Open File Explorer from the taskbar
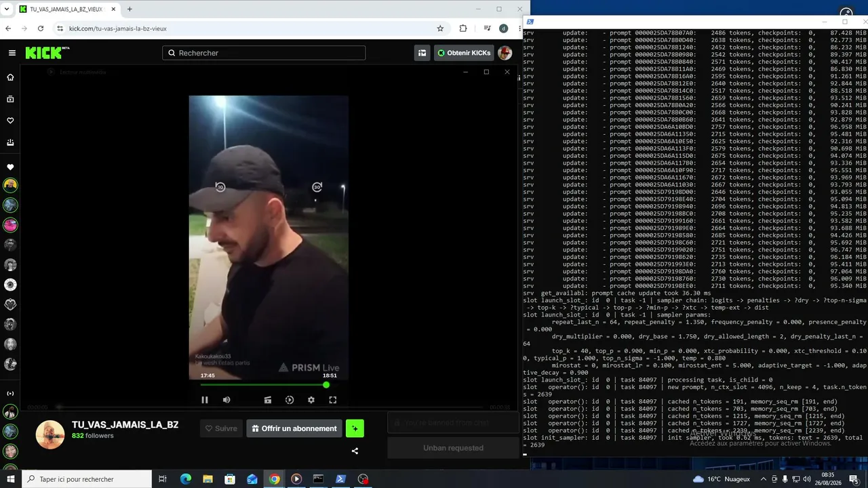 [x=208, y=479]
